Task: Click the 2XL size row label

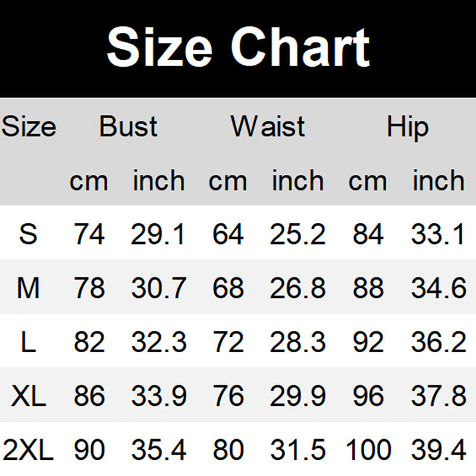Action: tap(28, 450)
